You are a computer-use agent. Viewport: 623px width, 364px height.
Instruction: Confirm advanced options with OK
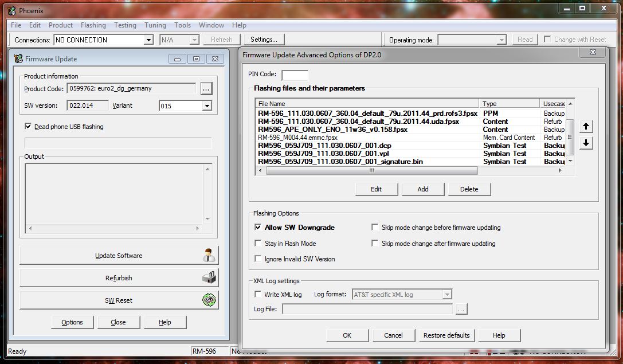(x=347, y=335)
